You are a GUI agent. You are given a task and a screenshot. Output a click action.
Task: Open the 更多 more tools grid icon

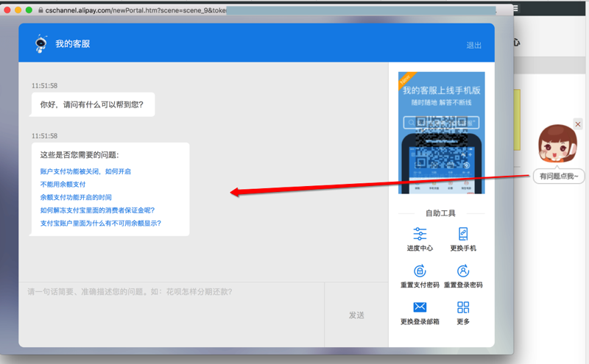(463, 307)
